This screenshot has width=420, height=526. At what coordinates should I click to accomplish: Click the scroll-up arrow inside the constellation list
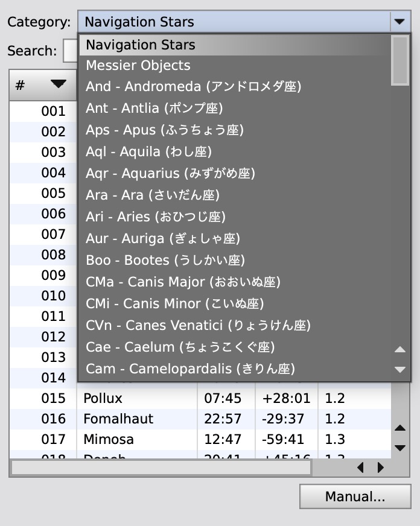point(400,349)
